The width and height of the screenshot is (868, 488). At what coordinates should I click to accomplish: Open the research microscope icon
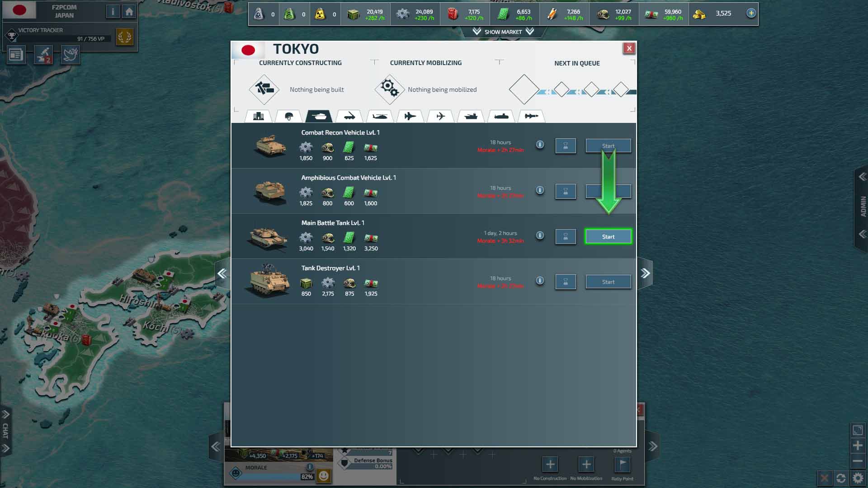click(43, 55)
